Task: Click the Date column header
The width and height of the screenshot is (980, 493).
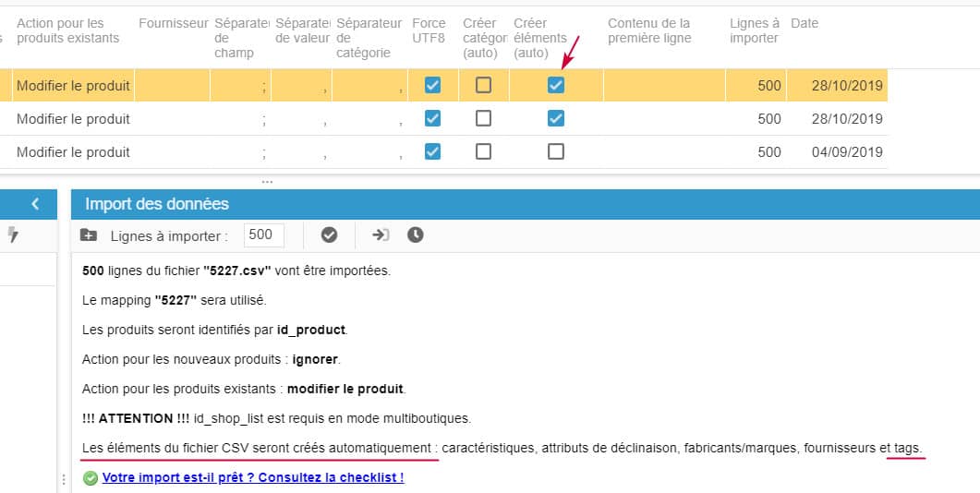Action: pos(805,23)
